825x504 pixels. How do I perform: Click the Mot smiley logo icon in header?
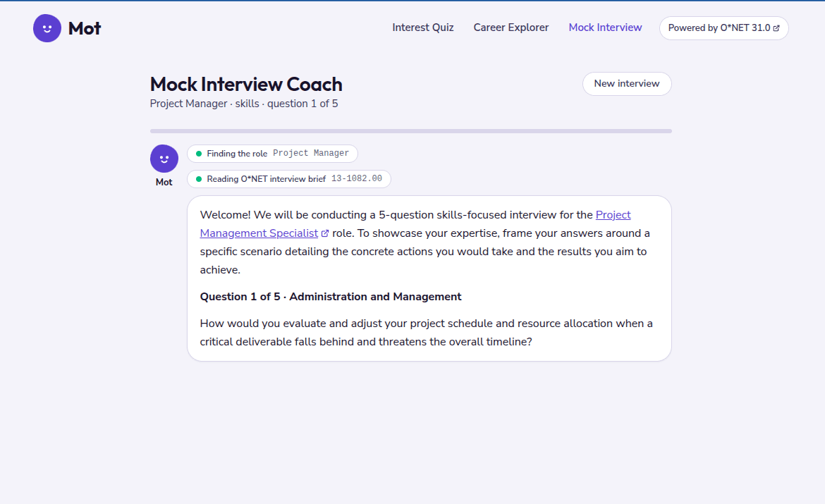pyautogui.click(x=47, y=28)
